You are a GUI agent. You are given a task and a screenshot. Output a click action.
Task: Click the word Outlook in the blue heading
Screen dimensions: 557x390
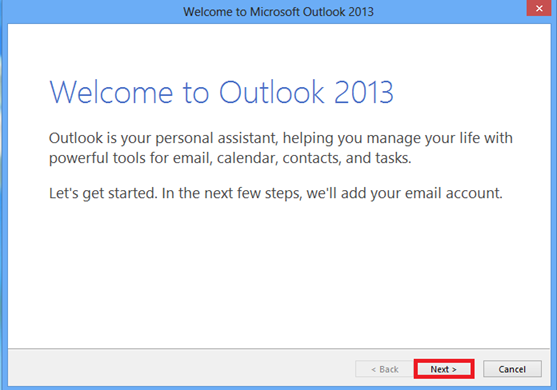click(271, 92)
